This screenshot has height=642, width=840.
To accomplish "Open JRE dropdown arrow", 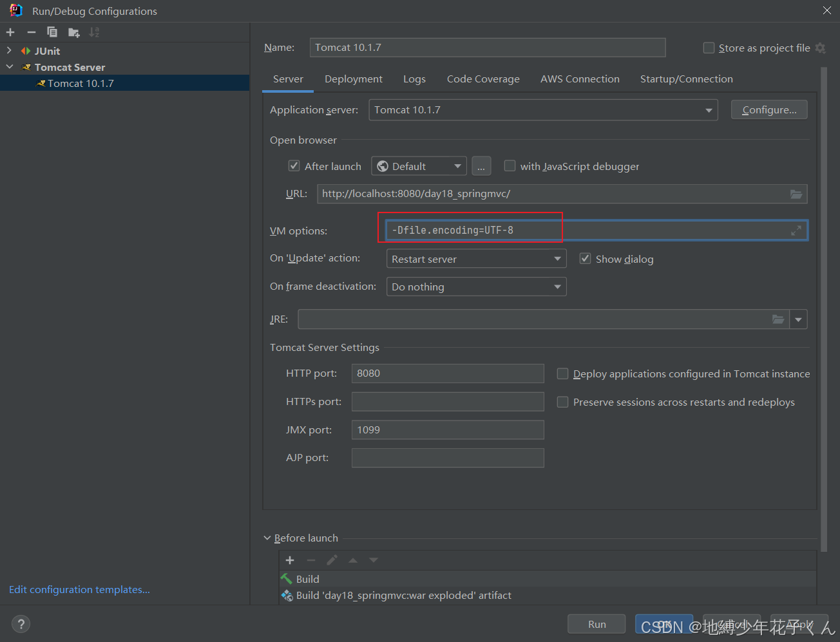I will click(799, 319).
